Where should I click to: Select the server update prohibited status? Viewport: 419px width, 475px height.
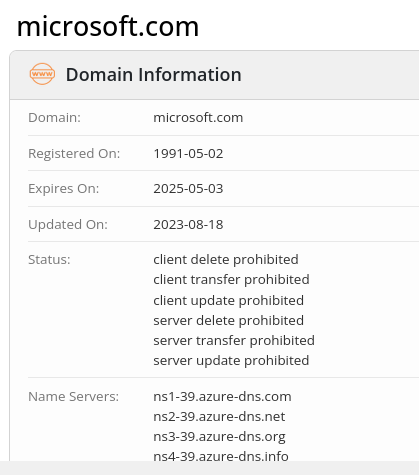231,360
